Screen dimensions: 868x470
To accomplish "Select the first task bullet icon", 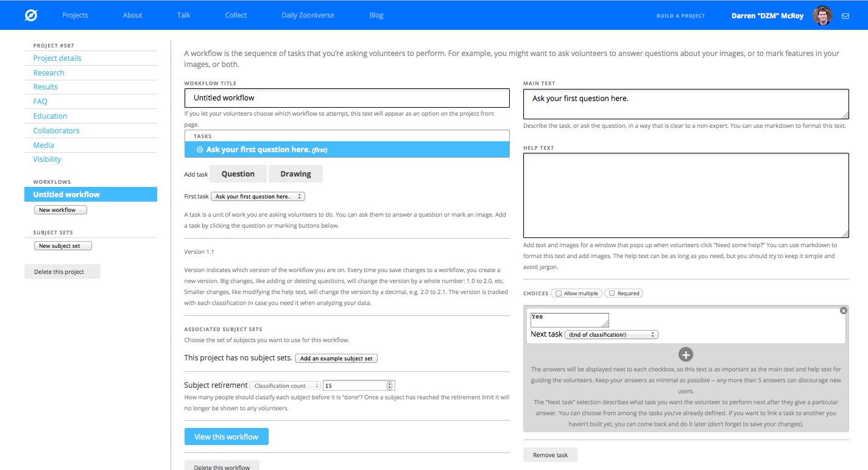I will tap(200, 150).
